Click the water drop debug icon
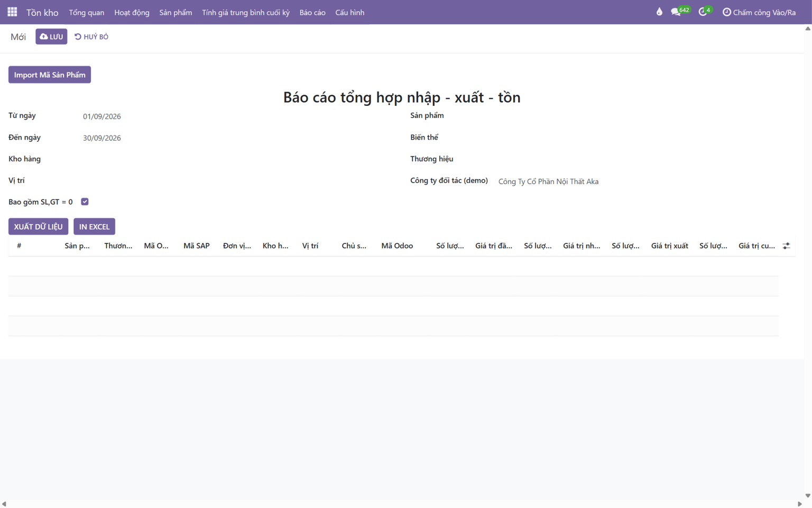The height and width of the screenshot is (508, 812). pos(659,12)
